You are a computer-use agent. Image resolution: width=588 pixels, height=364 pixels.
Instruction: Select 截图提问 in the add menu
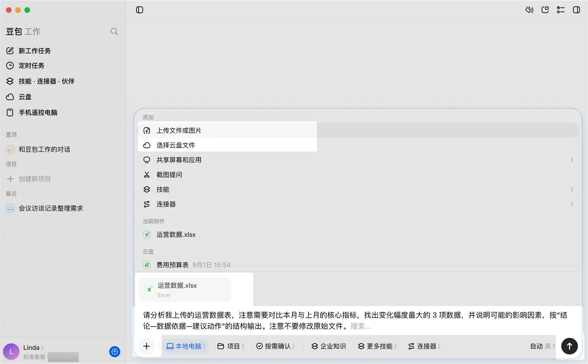(358, 174)
